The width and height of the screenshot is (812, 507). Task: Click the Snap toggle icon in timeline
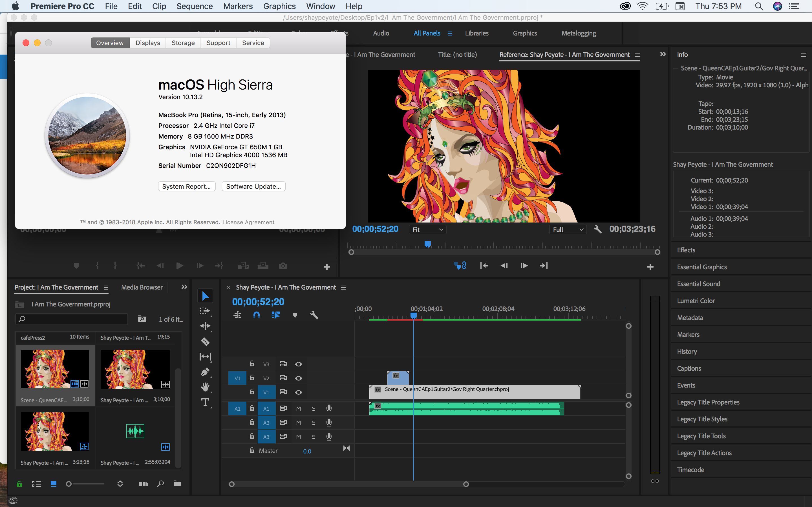point(255,315)
